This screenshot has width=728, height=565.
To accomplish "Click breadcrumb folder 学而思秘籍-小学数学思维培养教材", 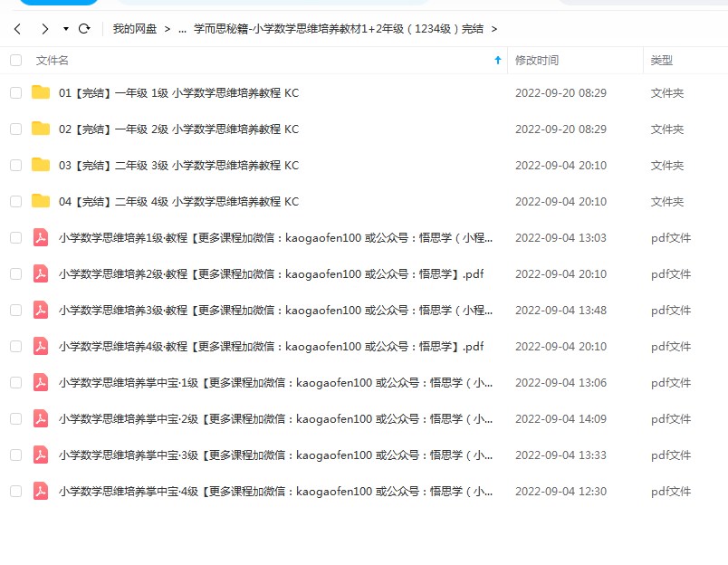I will point(339,29).
